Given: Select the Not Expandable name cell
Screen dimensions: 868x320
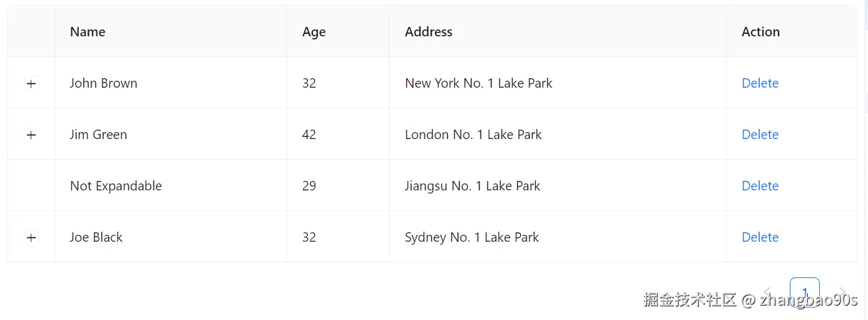Looking at the screenshot, I should pos(116,186).
